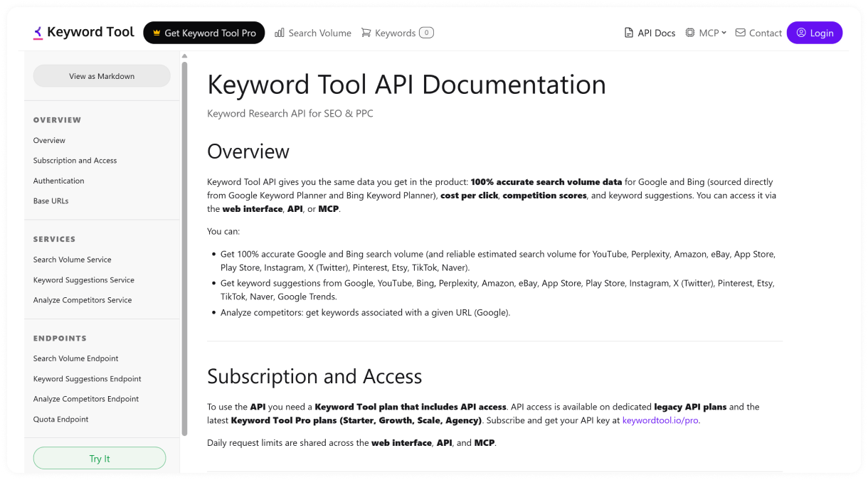Open Search Volume Endpoint section
The height and width of the screenshot is (480, 868).
coord(76,358)
